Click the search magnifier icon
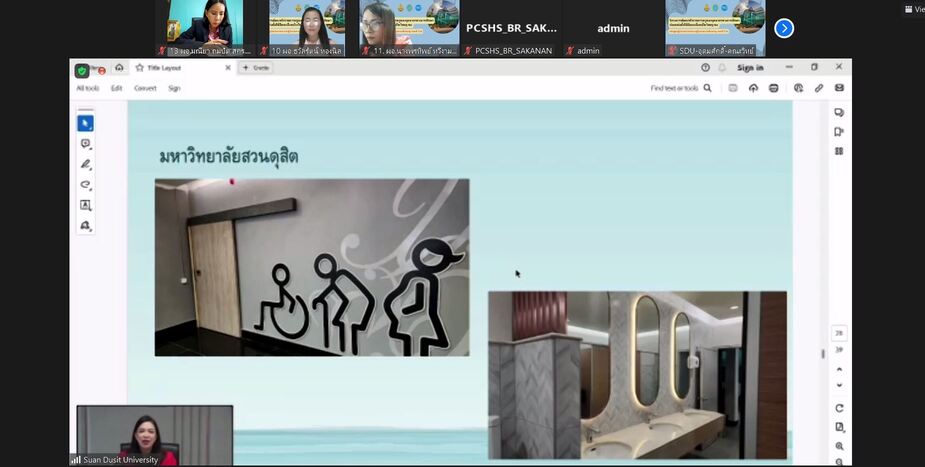This screenshot has height=467, width=925. 707,88
